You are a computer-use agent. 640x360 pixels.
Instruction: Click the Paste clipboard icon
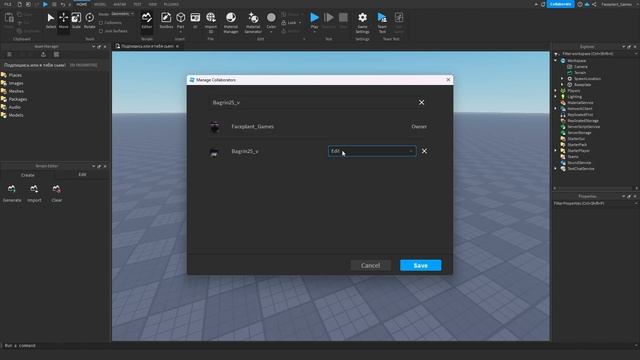[9, 18]
